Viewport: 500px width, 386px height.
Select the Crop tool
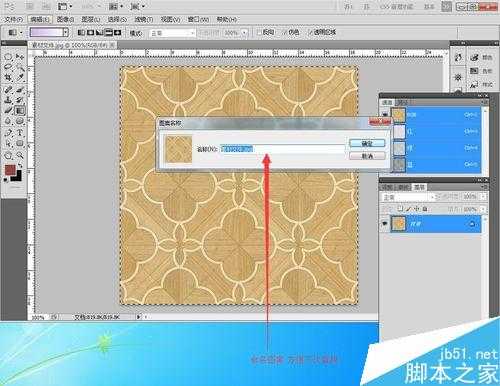coord(8,78)
